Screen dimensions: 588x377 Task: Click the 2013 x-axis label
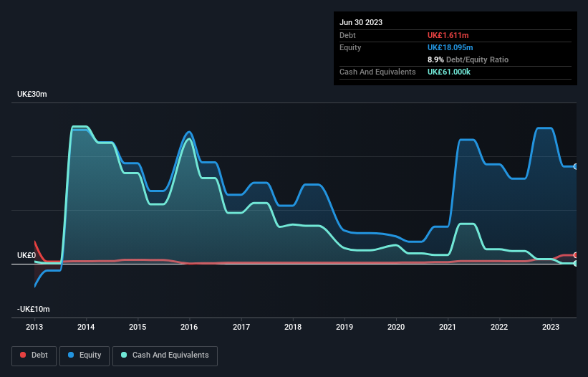coord(34,327)
